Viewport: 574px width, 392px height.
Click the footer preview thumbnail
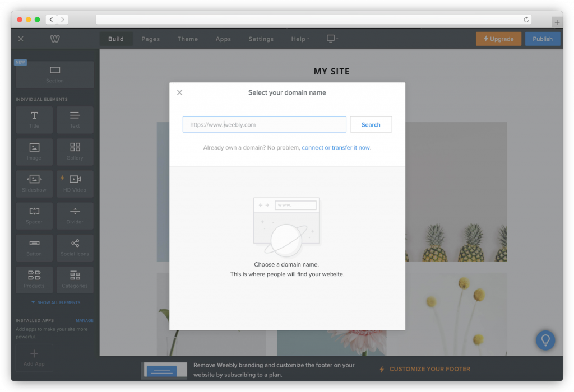(164, 370)
